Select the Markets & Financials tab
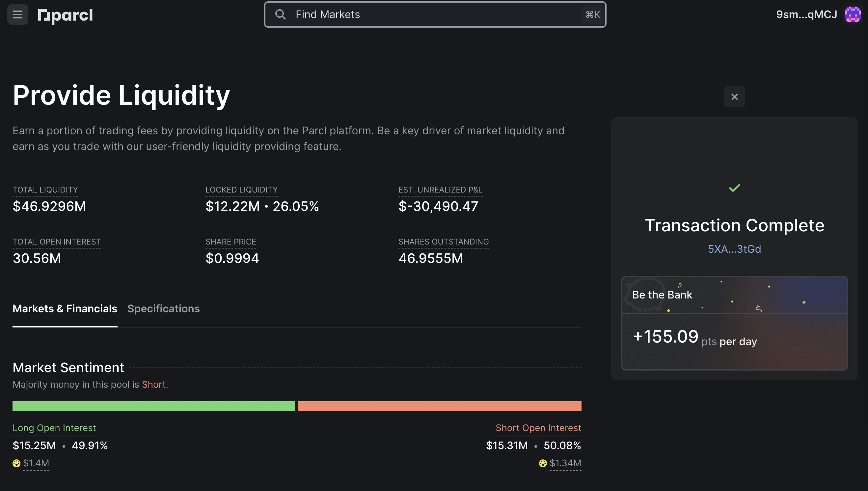 click(65, 309)
